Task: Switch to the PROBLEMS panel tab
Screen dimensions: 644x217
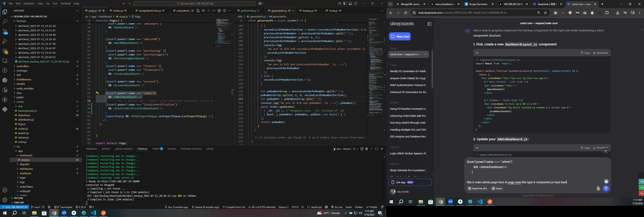Action: click(x=91, y=149)
